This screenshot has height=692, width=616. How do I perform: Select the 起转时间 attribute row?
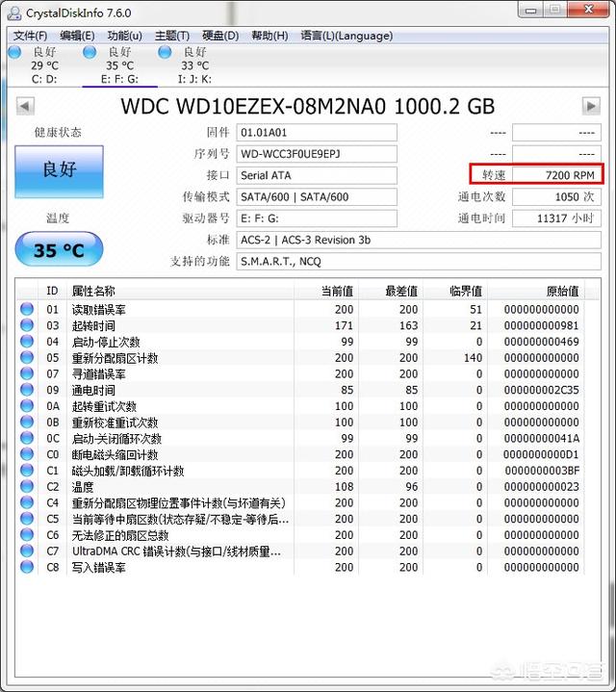click(x=300, y=325)
